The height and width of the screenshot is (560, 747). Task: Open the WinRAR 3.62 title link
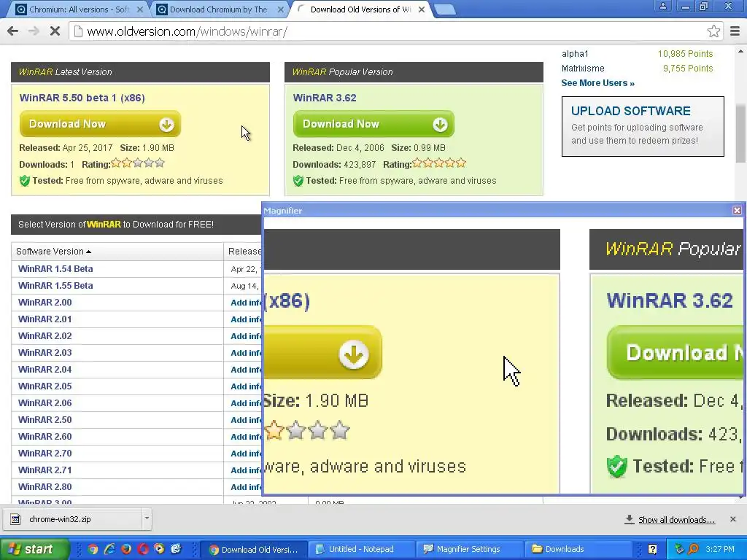coord(325,98)
